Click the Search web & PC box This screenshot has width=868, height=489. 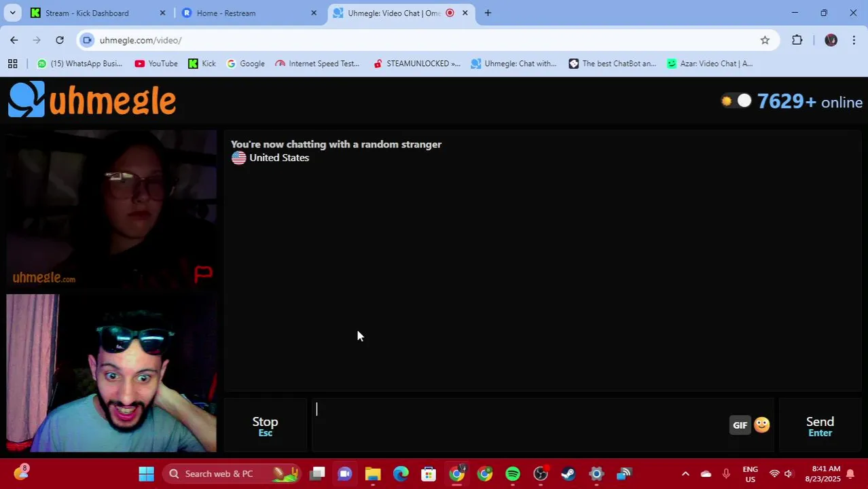[x=231, y=473]
